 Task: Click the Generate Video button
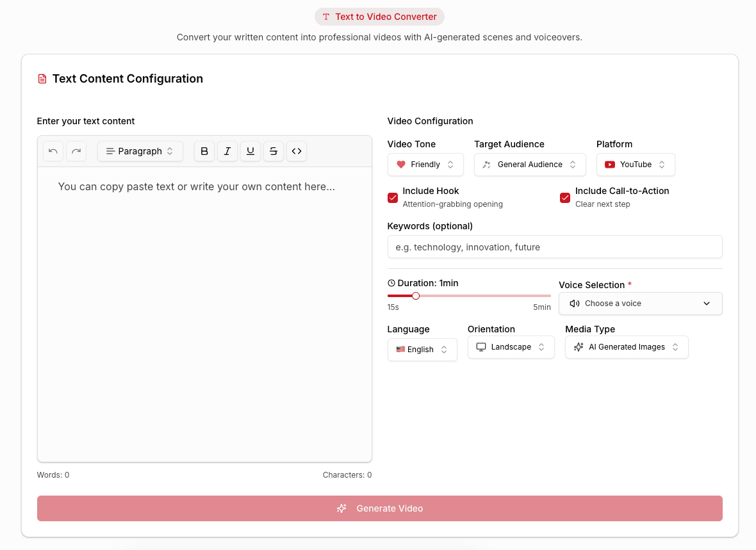click(380, 508)
